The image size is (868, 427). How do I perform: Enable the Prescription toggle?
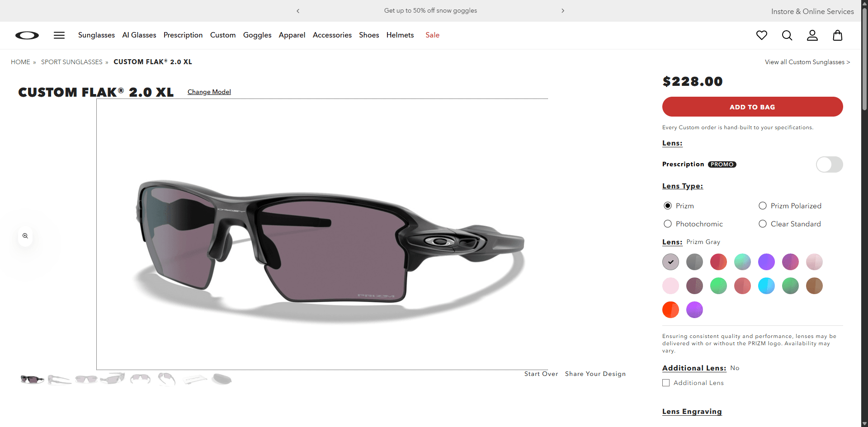830,164
